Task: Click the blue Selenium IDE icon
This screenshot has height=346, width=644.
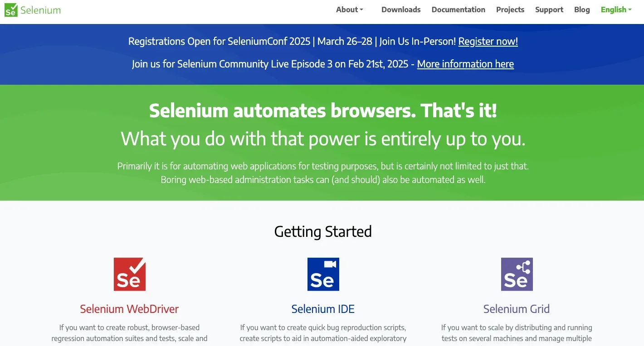Action: pyautogui.click(x=323, y=274)
